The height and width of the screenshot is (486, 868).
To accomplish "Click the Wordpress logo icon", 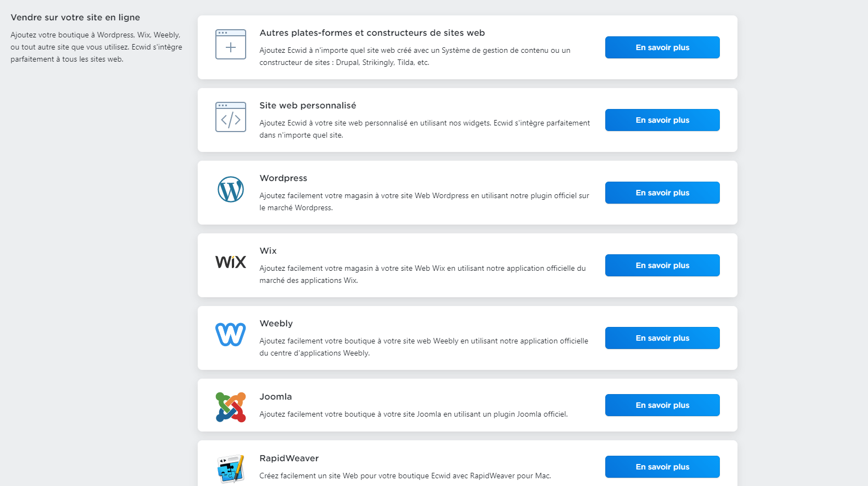I will point(230,190).
